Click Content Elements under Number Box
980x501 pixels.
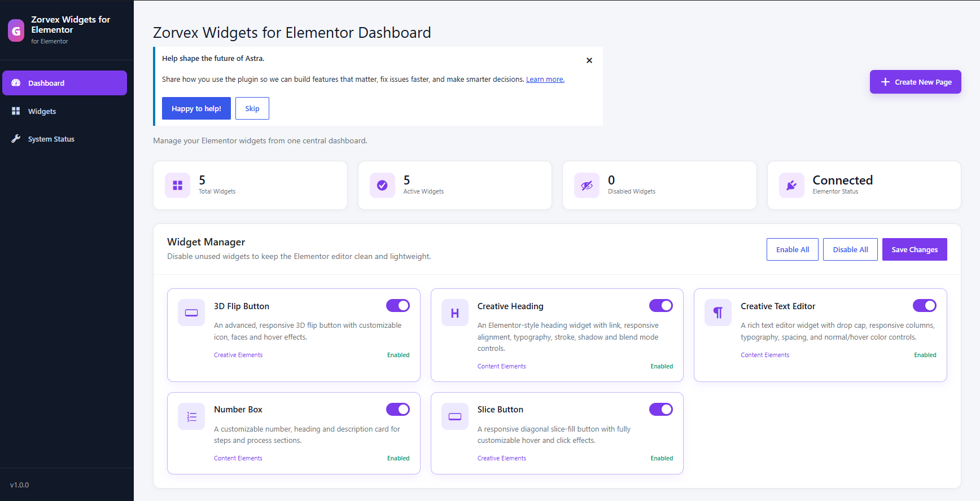click(x=238, y=458)
